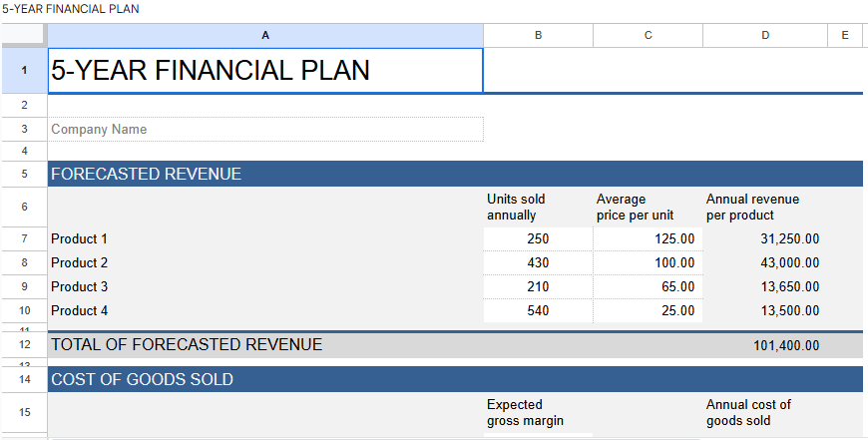Click the FORECASTED REVENUE section header
The image size is (868, 440).
[x=265, y=175]
